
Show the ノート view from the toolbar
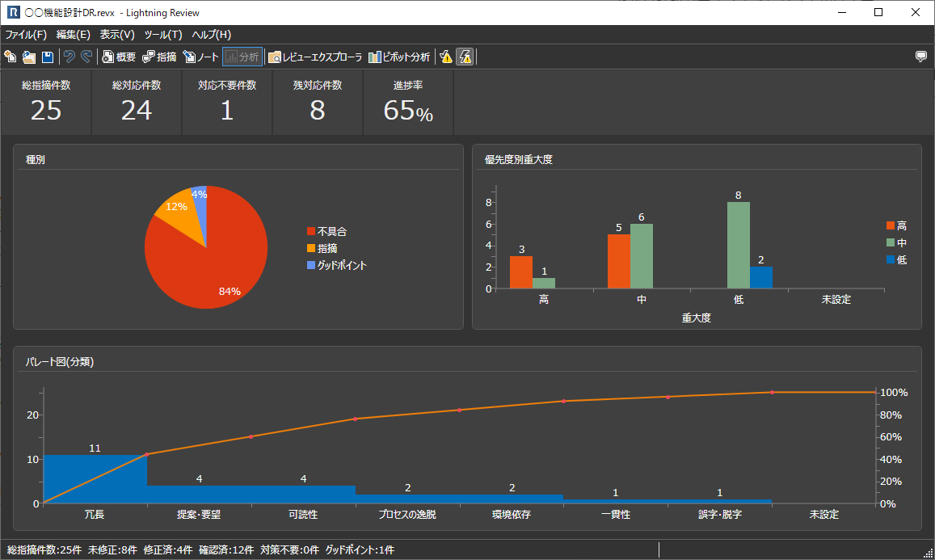tap(201, 57)
